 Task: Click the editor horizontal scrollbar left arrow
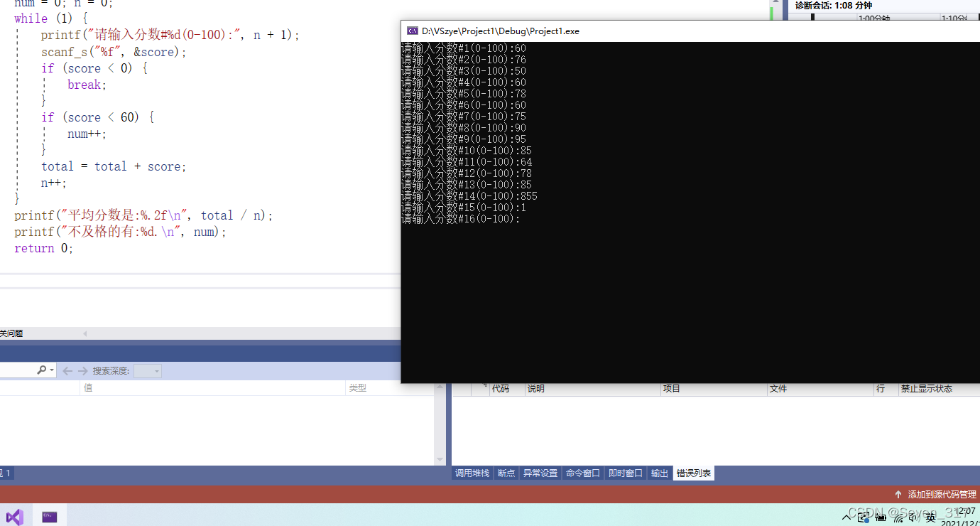[x=85, y=333]
